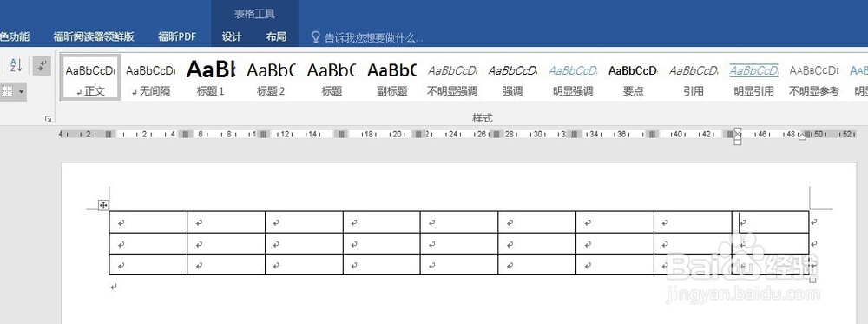Viewport: 868px width, 324px height.
Task: Click the lightbulb Tell Me icon
Action: 316,37
